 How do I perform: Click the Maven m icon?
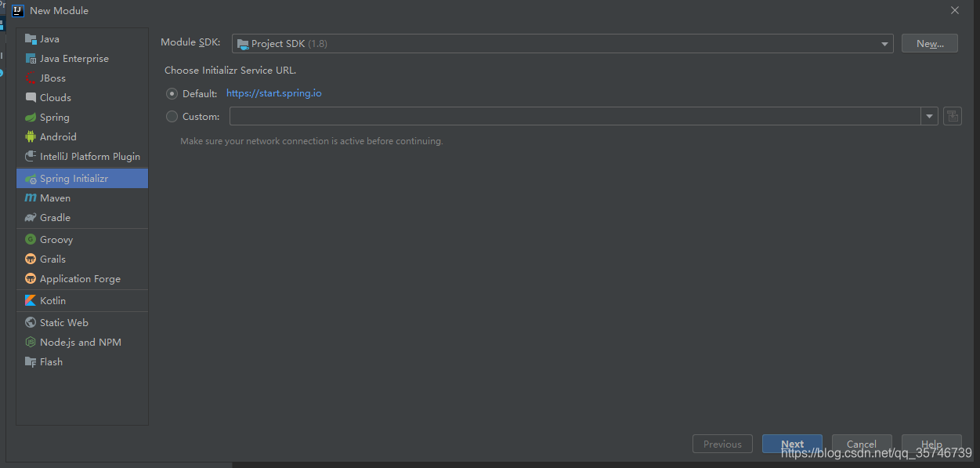31,198
